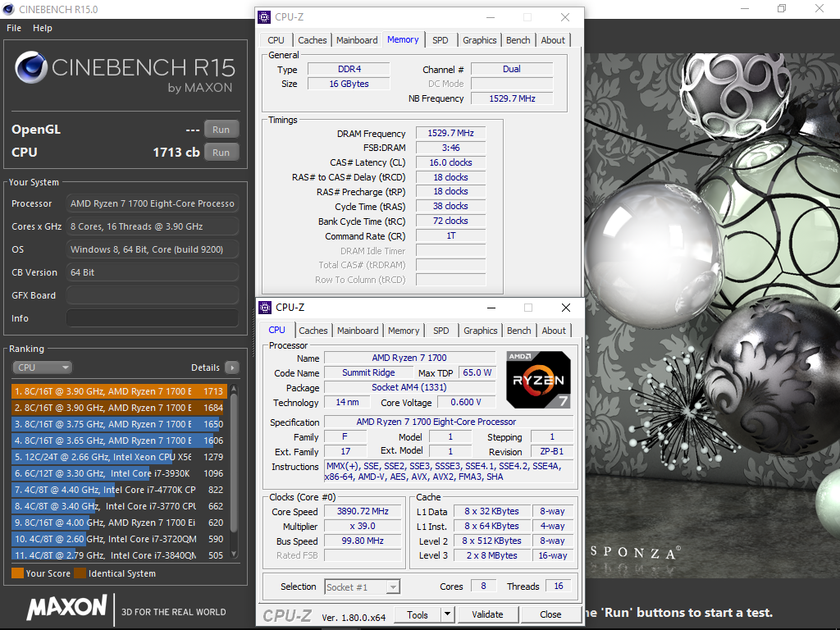Image resolution: width=840 pixels, height=630 pixels.
Task: Open the Graphics tab in the lower CPU-Z window
Action: point(481,331)
